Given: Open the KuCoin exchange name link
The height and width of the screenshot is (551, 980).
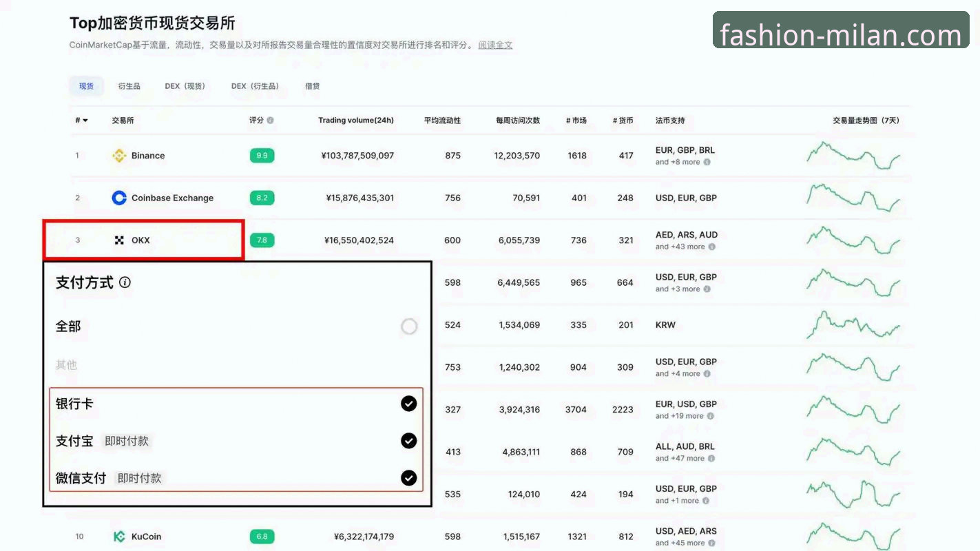Looking at the screenshot, I should (x=146, y=537).
